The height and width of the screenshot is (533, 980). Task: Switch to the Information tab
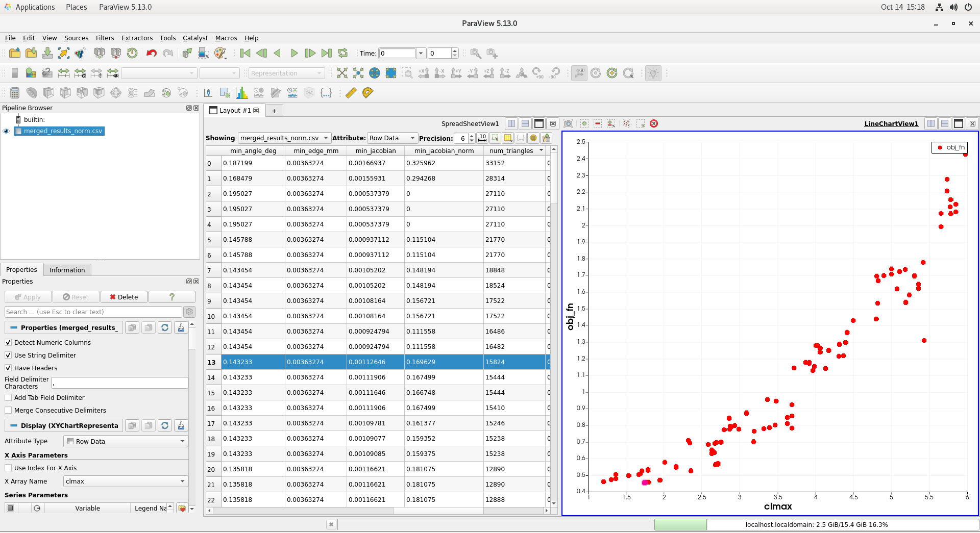click(x=67, y=270)
